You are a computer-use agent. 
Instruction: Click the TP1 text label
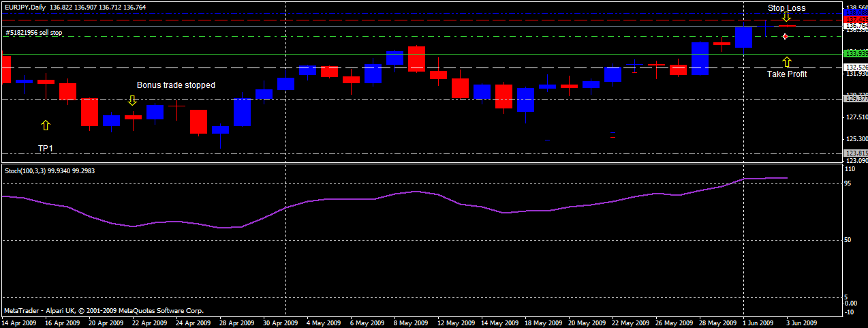[x=45, y=148]
